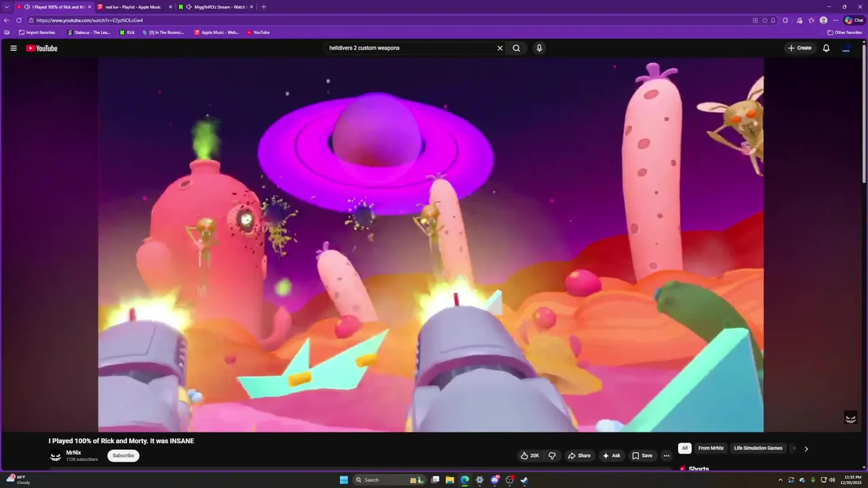
Task: Expand Other favorites folder
Action: 845,33
